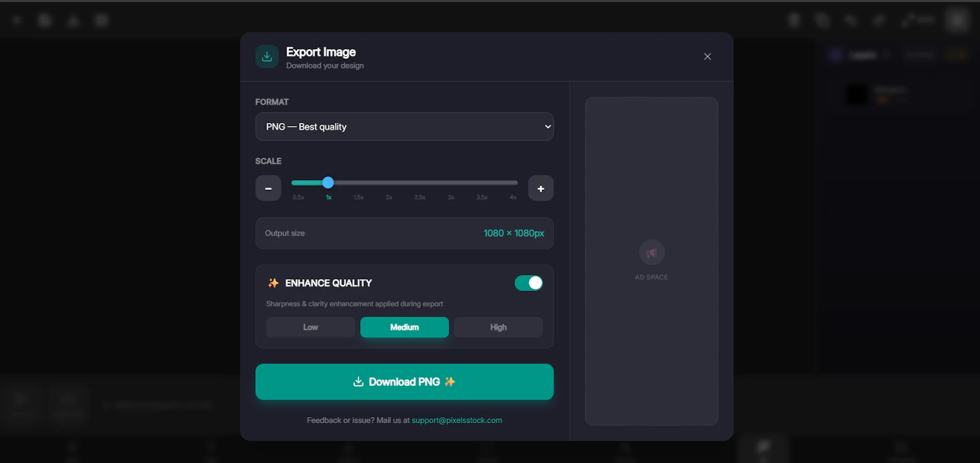Open the PNG — Best quality format dropdown
Image resolution: width=980 pixels, height=463 pixels.
point(404,127)
